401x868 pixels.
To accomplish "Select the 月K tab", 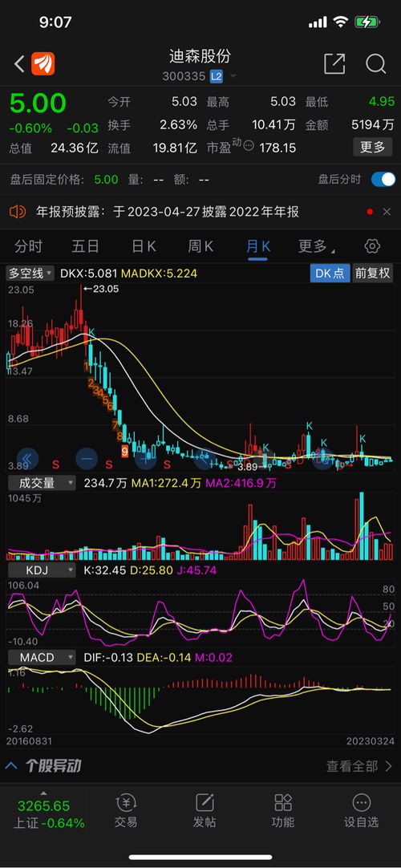I will 257,246.
